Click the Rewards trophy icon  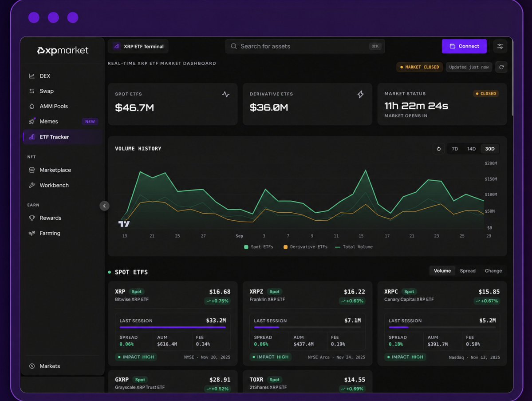[x=32, y=218]
